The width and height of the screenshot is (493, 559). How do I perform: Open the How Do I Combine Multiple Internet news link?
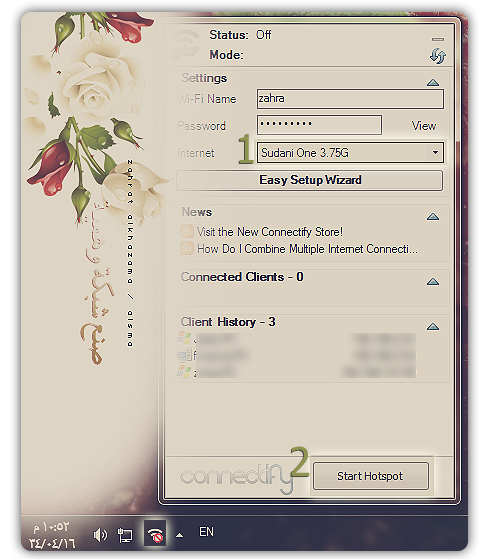click(307, 249)
